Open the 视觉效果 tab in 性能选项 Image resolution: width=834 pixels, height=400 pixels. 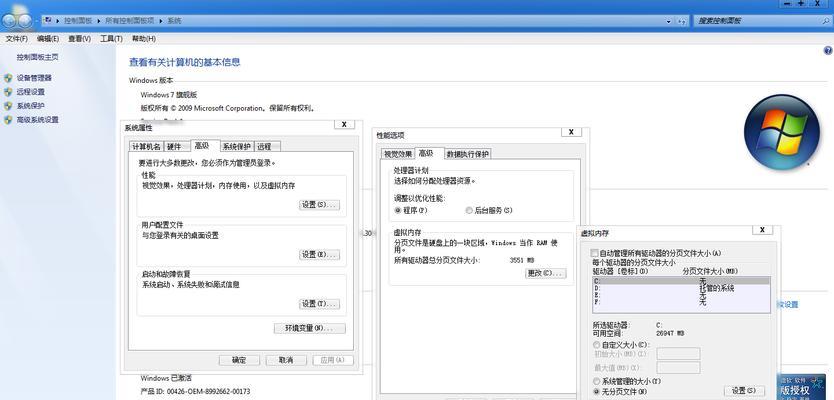(x=398, y=154)
